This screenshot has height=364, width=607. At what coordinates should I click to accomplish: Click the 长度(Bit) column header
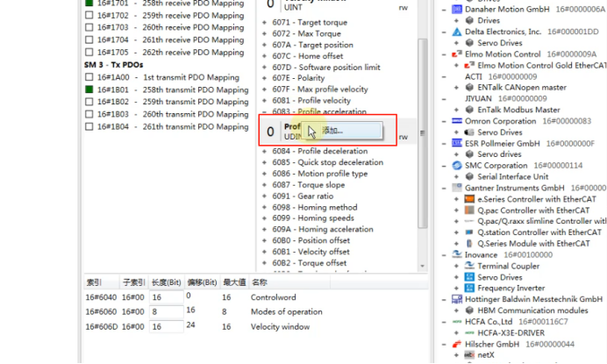[167, 282]
